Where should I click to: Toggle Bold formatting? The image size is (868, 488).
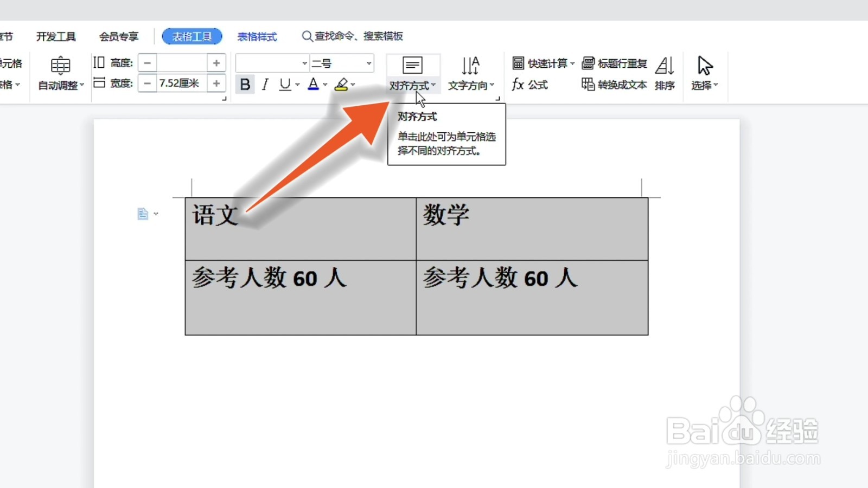(x=245, y=85)
